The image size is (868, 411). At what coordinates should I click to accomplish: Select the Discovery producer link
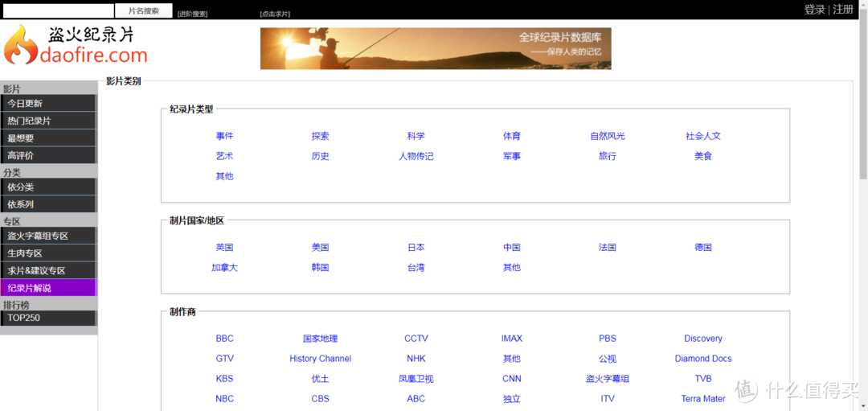tap(703, 339)
